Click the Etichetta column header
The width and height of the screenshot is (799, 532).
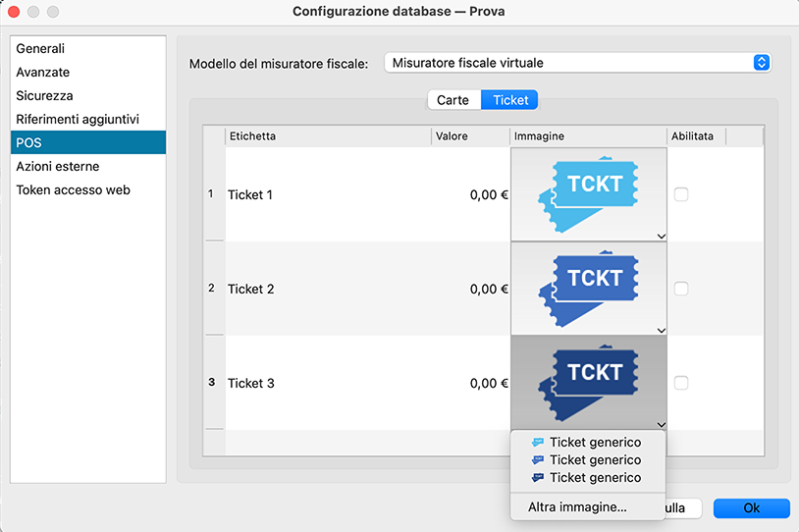(x=327, y=136)
